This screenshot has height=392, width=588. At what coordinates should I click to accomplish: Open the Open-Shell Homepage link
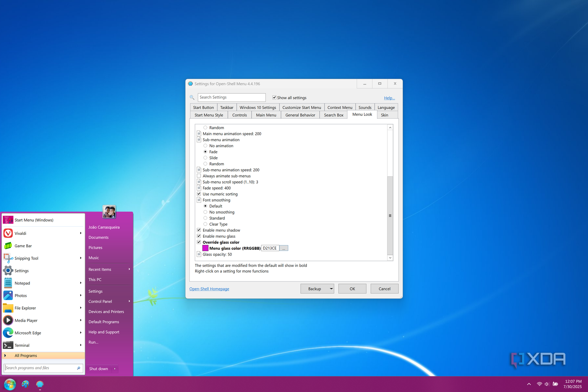[209, 289]
